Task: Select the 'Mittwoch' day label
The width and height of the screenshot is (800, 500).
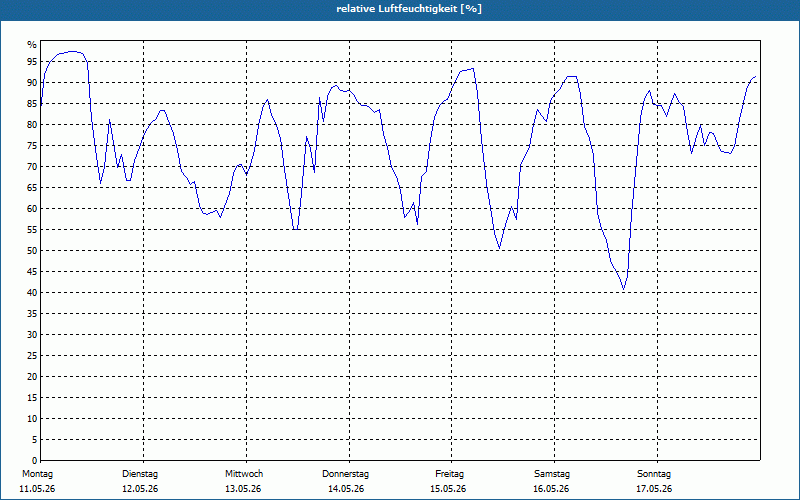Action: (x=244, y=474)
